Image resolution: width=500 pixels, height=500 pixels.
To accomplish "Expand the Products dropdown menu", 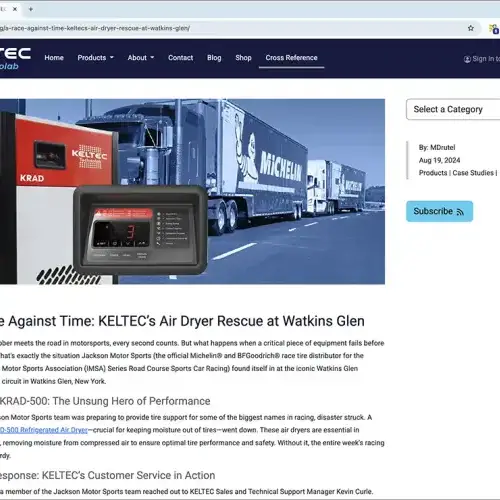I will 96,58.
